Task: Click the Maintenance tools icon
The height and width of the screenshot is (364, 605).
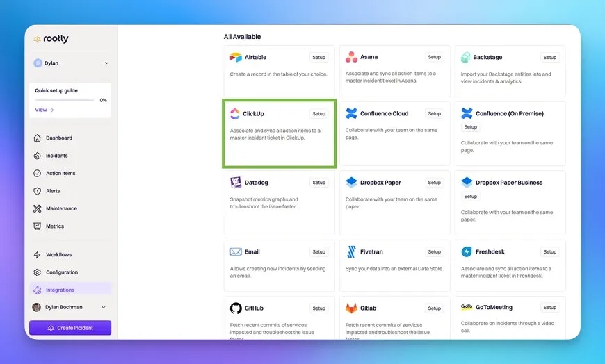Action: (x=37, y=208)
